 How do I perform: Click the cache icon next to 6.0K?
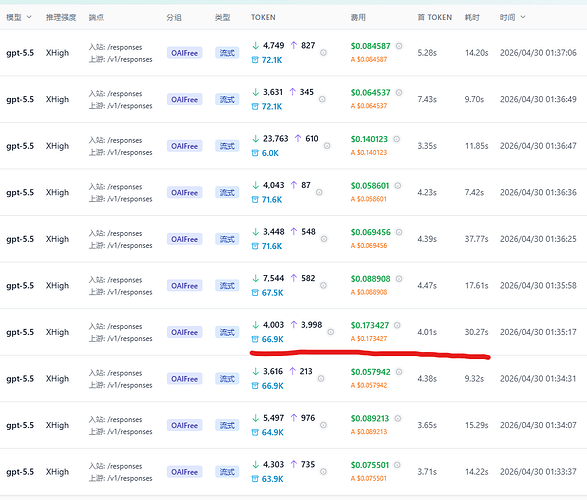click(x=255, y=153)
